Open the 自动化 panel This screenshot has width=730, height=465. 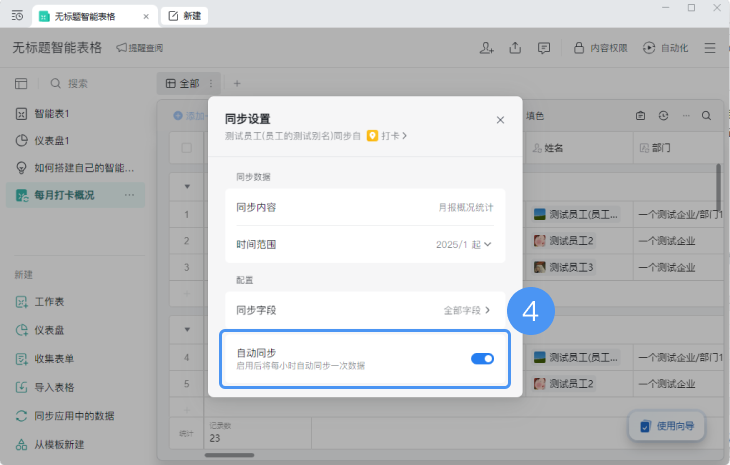(x=665, y=48)
